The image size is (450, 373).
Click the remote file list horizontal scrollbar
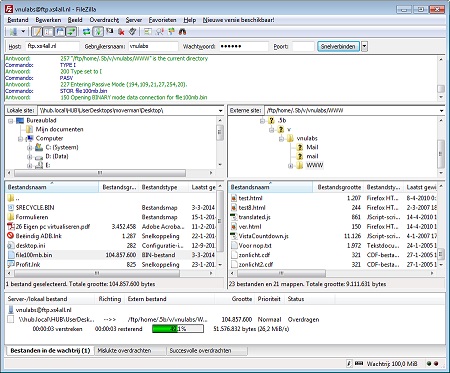pyautogui.click(x=281, y=273)
